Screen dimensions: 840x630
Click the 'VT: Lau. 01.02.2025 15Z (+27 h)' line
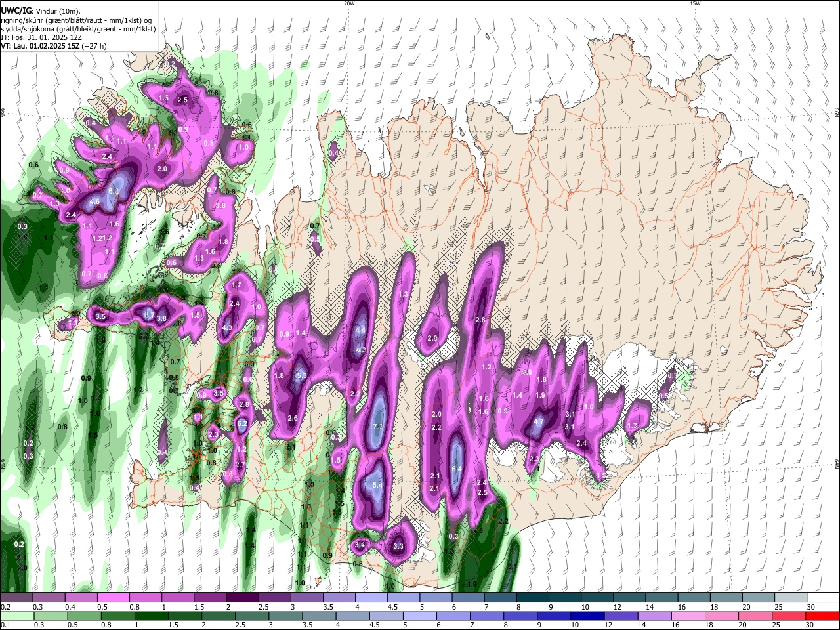[x=53, y=46]
